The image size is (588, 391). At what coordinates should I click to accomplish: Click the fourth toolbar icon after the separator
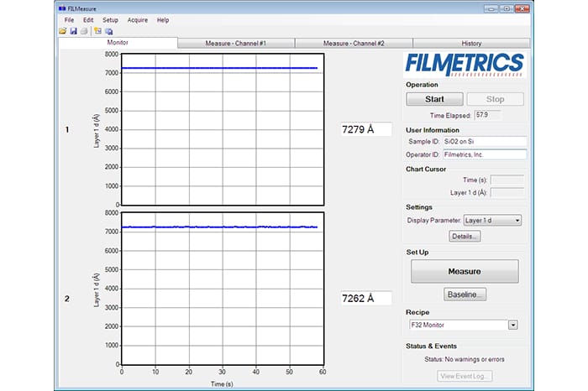[97, 31]
